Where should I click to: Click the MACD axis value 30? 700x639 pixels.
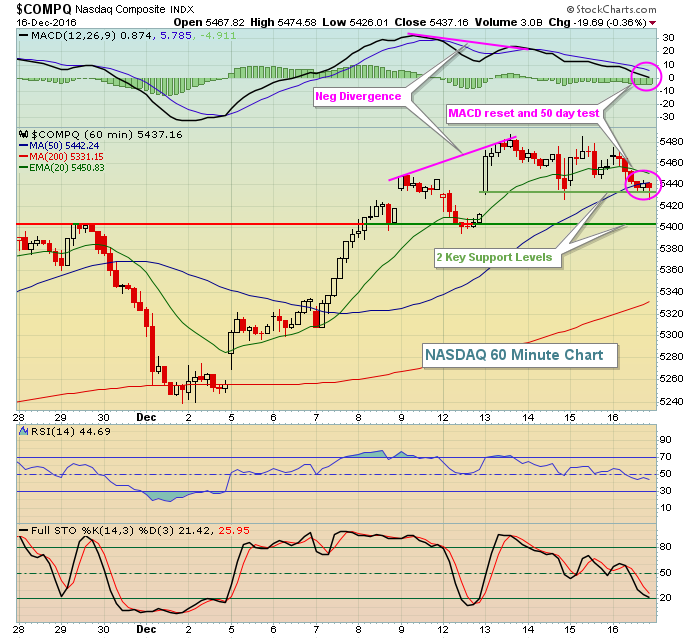coord(668,38)
